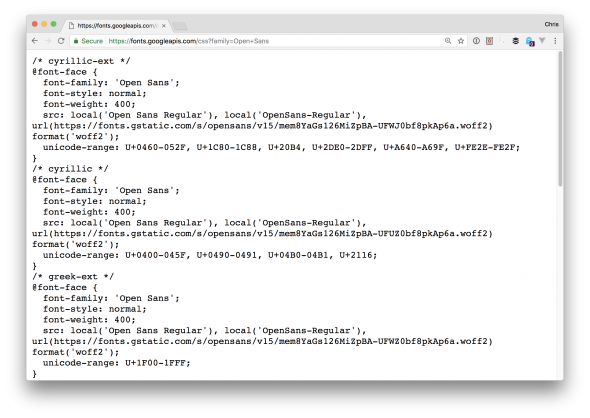Click the 1Password circle extension icon
The width and height of the screenshot is (590, 418).
476,41
